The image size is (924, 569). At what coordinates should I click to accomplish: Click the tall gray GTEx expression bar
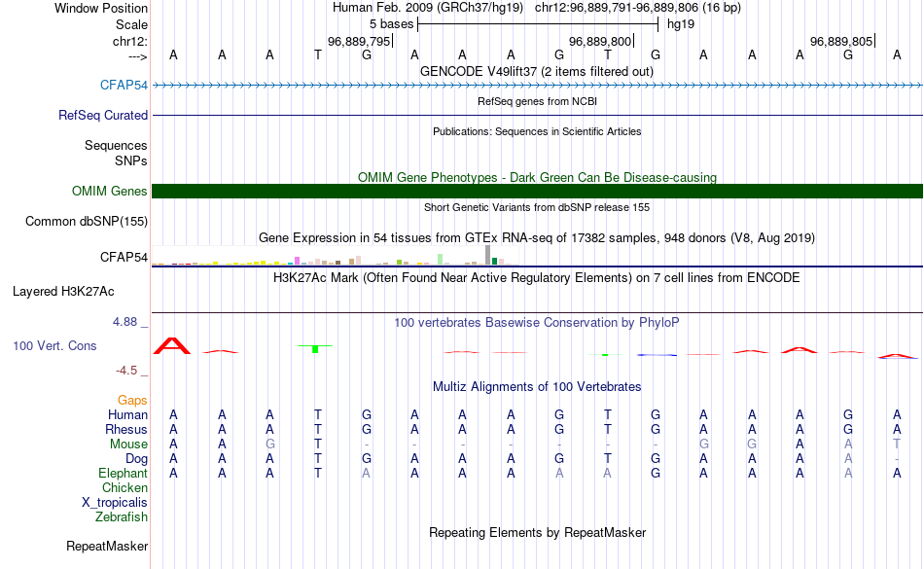pos(488,255)
